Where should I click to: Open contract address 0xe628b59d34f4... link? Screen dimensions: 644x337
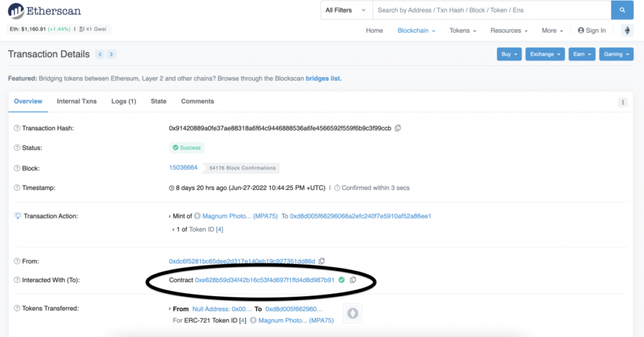pos(265,280)
